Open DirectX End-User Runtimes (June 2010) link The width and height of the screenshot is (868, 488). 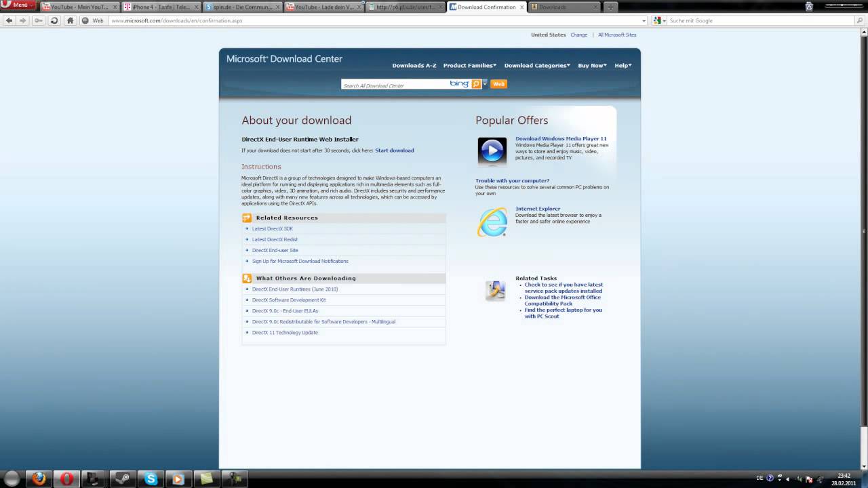[x=295, y=289]
